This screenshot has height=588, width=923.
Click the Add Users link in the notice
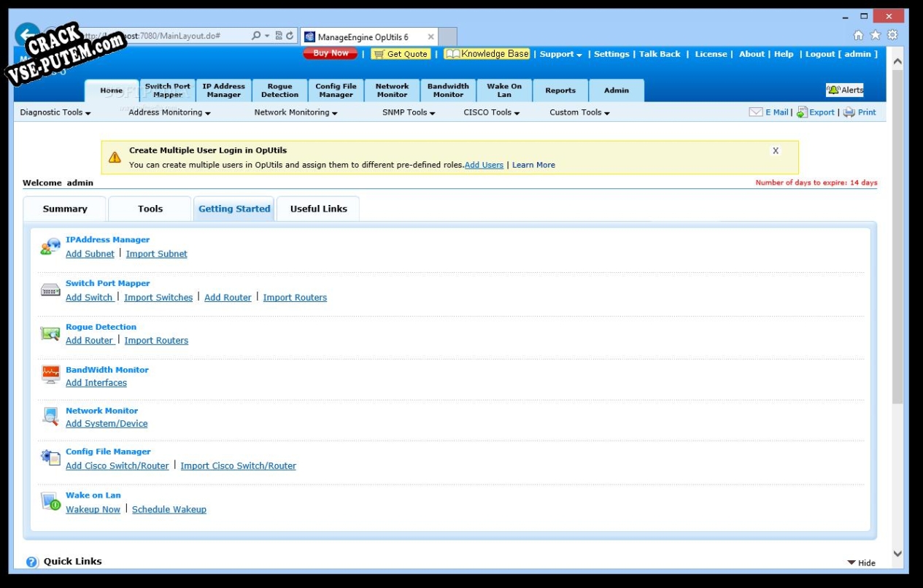coord(484,165)
